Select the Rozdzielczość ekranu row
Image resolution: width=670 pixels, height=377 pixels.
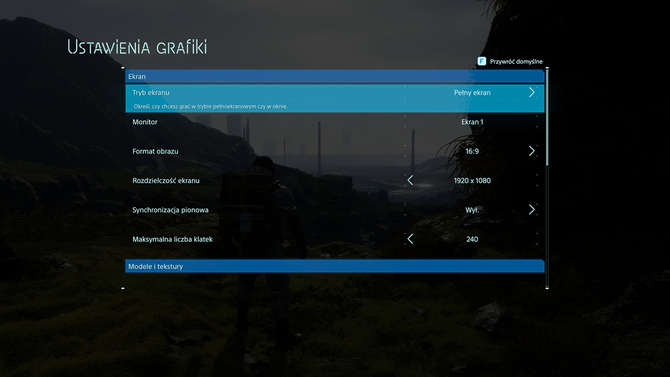tap(335, 180)
